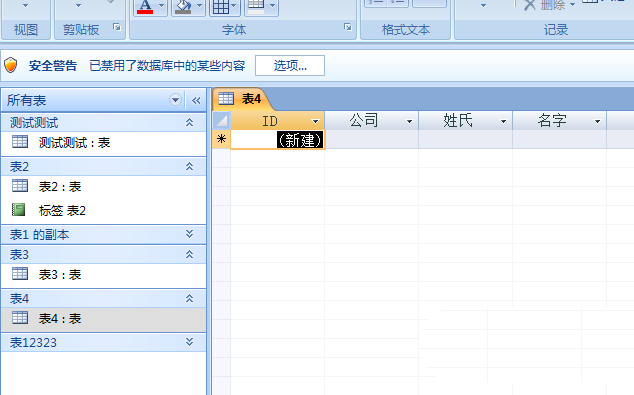This screenshot has height=395, width=634.
Task: Click the security warning shield icon
Action: [11, 65]
